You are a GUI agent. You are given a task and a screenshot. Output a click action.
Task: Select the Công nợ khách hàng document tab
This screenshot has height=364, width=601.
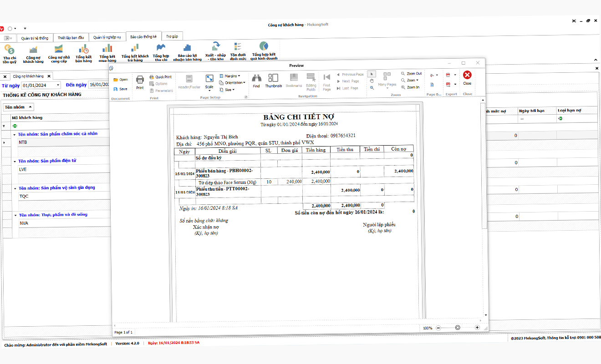(28, 76)
